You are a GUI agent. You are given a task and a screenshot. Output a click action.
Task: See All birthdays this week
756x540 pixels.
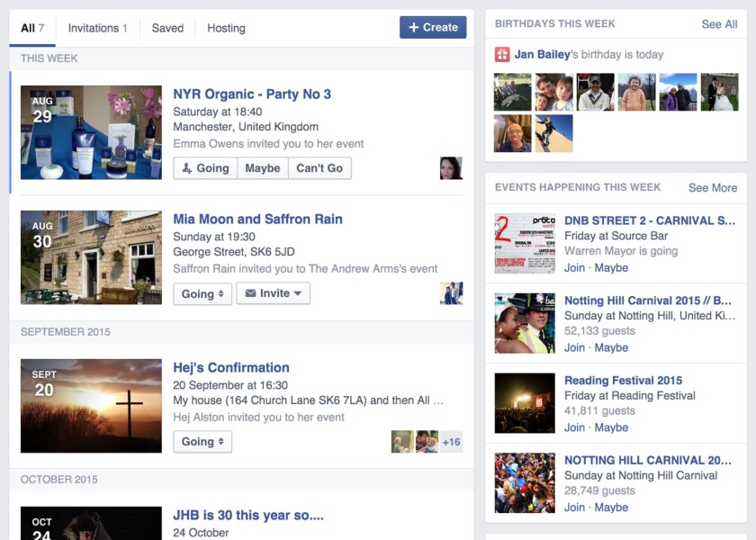pos(719,23)
